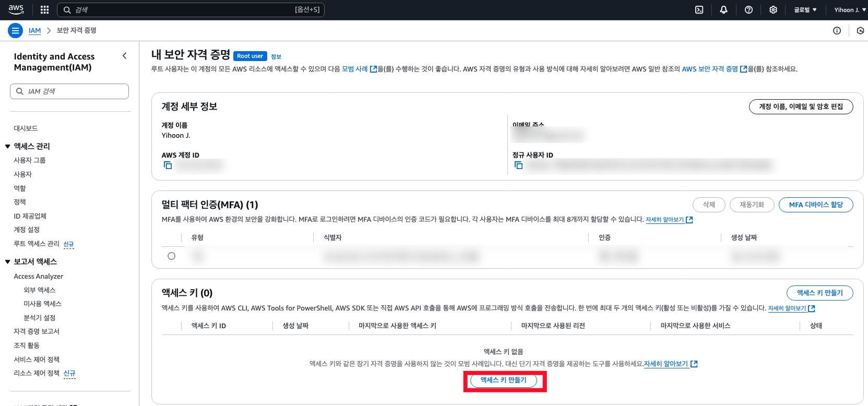Viewport: 868px width, 406px height.
Task: Select the MFA device radio button
Action: [x=171, y=256]
